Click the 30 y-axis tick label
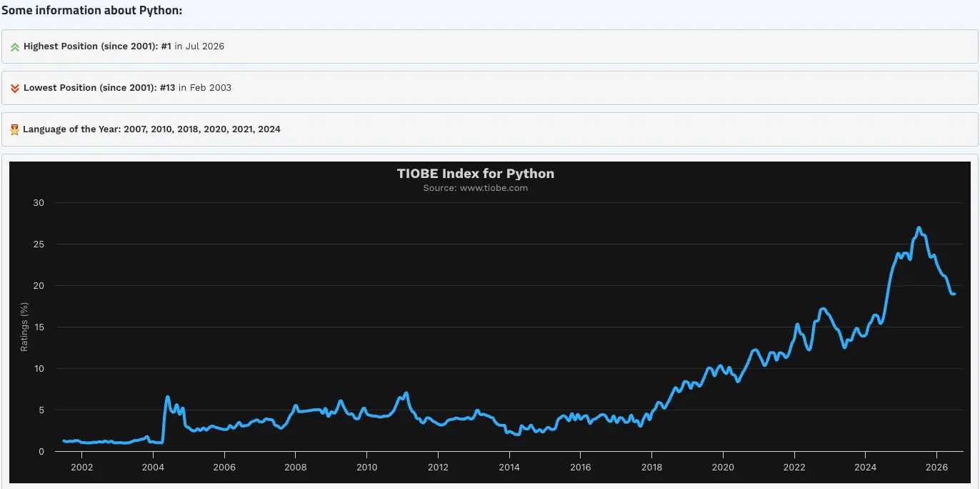This screenshot has height=489, width=980. click(39, 203)
